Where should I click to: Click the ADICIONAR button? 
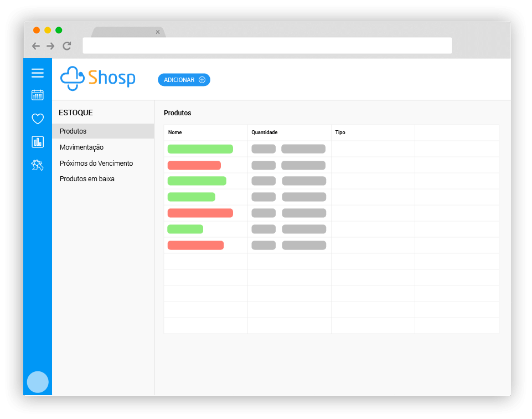point(184,80)
